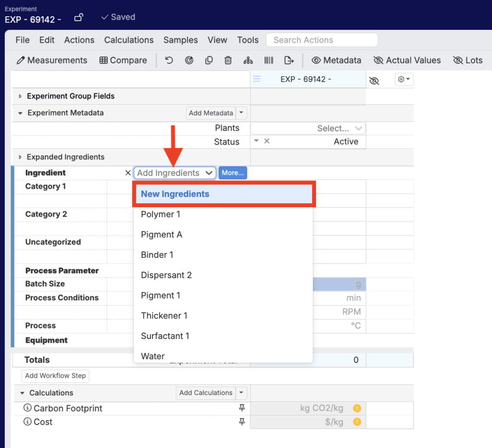Toggle Lots visibility
The height and width of the screenshot is (448, 492).
pos(467,60)
